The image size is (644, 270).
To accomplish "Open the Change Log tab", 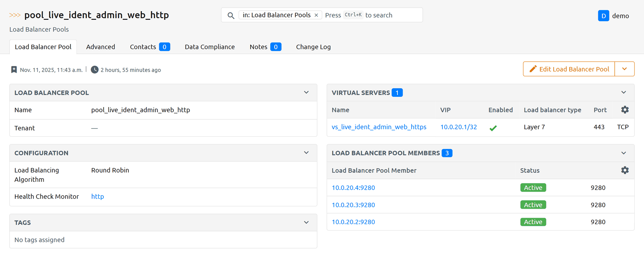I will click(x=313, y=47).
